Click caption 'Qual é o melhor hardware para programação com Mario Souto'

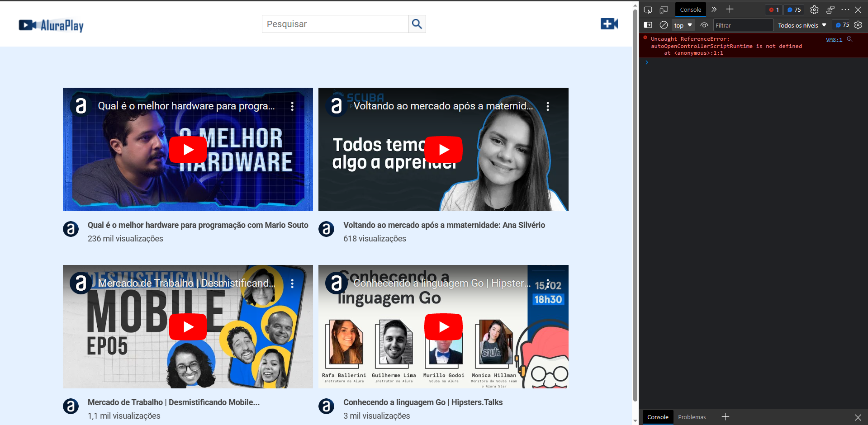click(x=198, y=225)
